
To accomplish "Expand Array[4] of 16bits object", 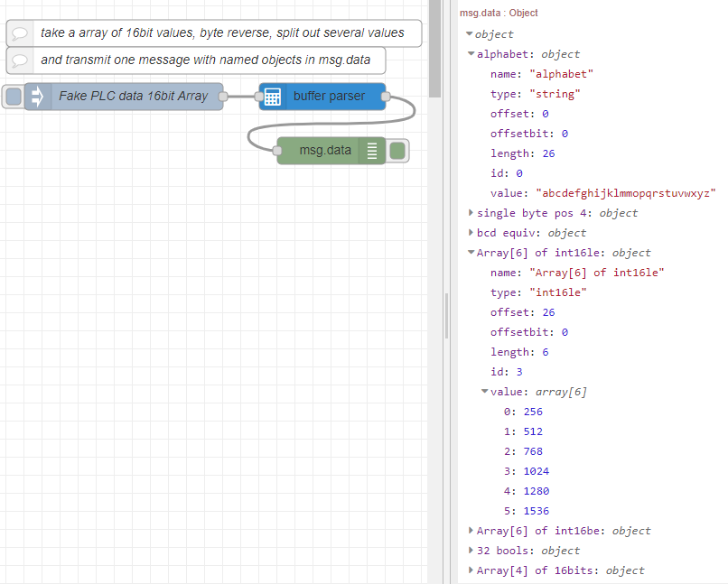I will click(x=471, y=570).
